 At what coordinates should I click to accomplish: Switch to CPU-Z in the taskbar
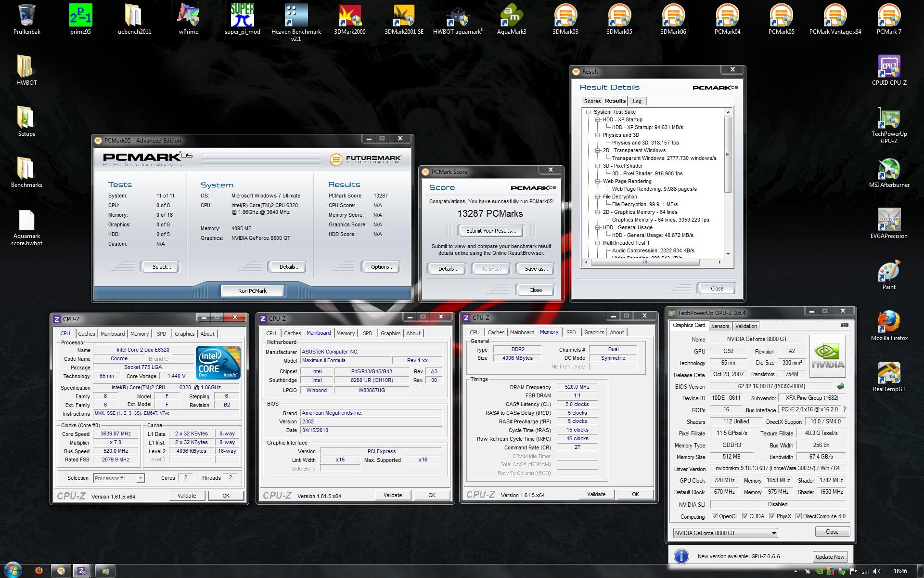[81, 571]
